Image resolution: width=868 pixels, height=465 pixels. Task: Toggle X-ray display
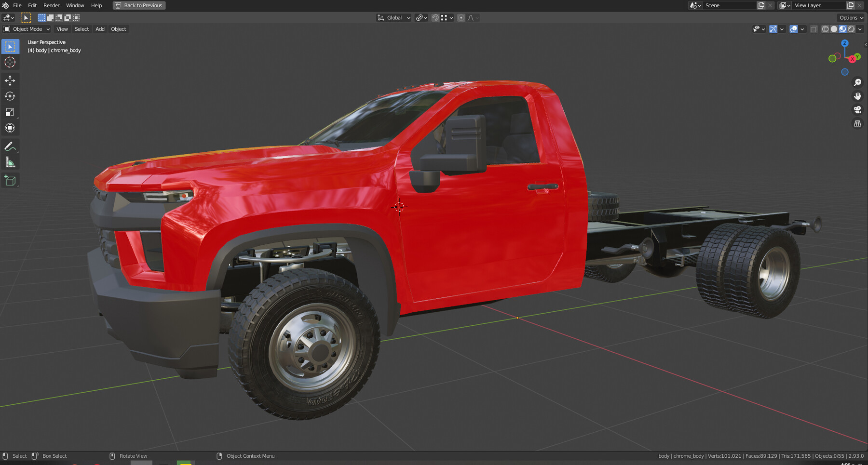click(814, 29)
